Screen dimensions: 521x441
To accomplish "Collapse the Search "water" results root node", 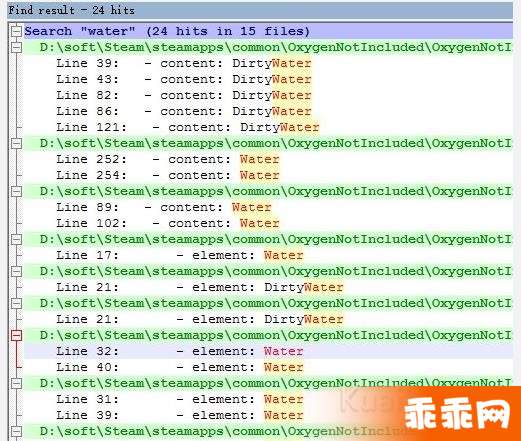I will tap(16, 32).
